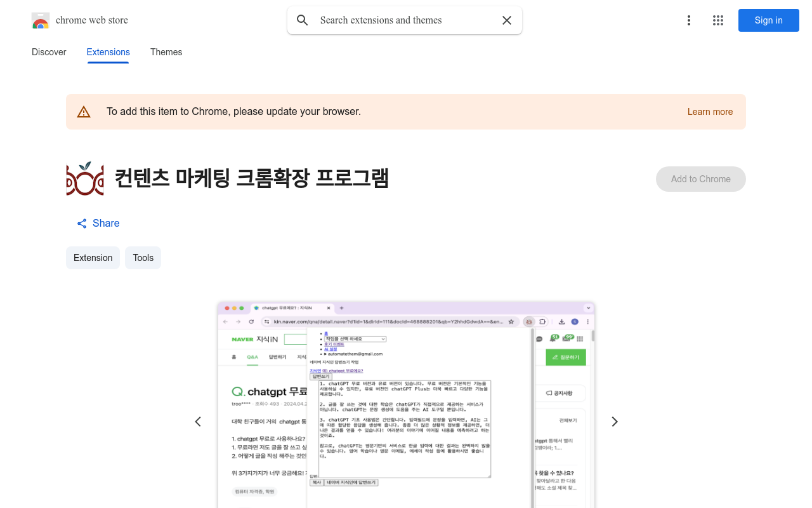
Task: Click the update browser warning message text
Action: click(x=233, y=112)
